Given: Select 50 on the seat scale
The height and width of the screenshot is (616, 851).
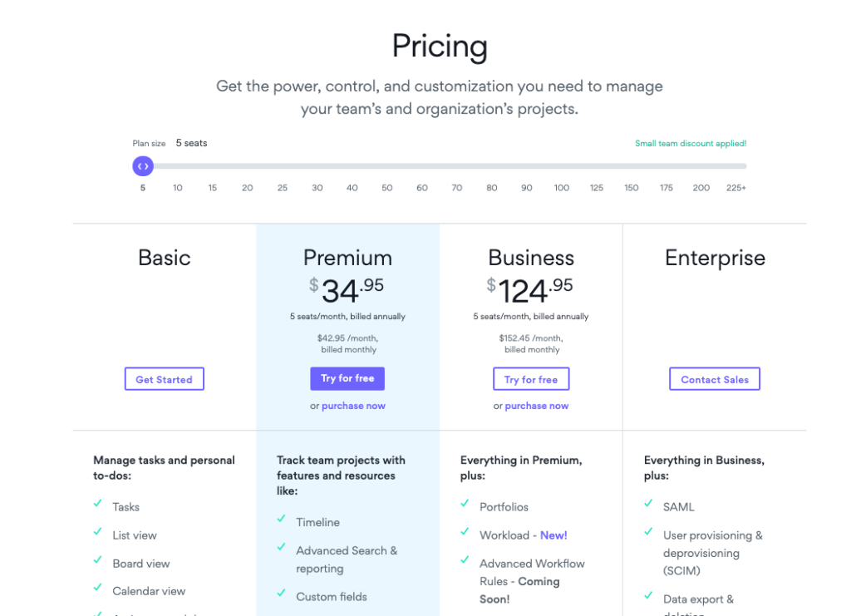Looking at the screenshot, I should [x=386, y=188].
